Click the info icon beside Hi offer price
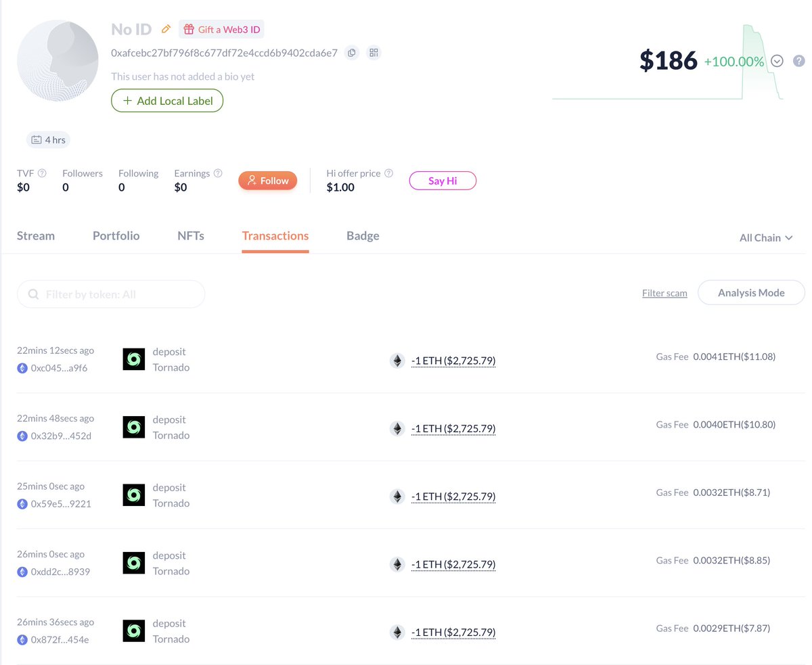Viewport: 812px width, 665px height. [388, 173]
